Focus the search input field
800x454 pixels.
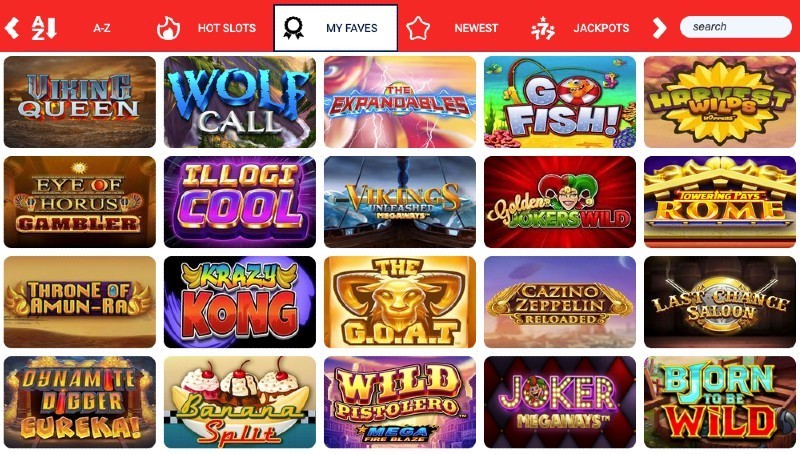736,27
